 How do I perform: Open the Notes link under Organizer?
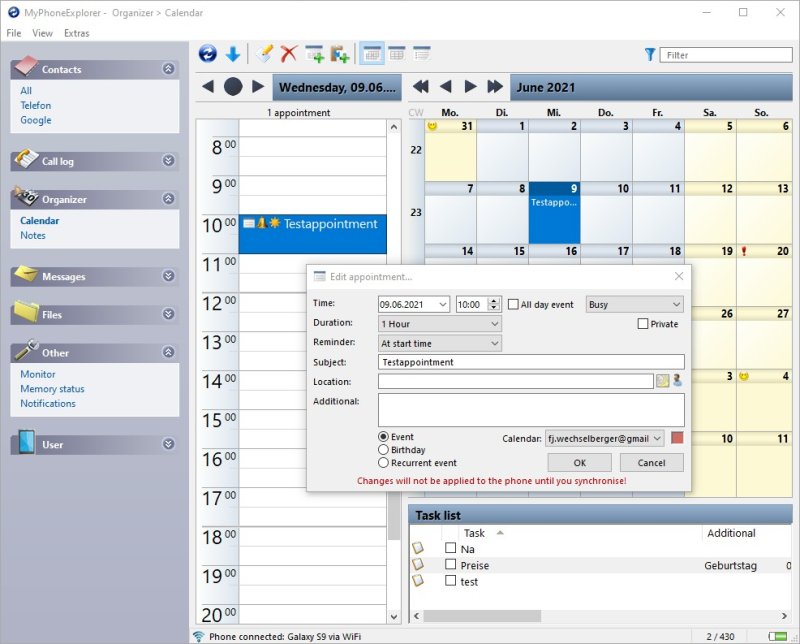[33, 235]
